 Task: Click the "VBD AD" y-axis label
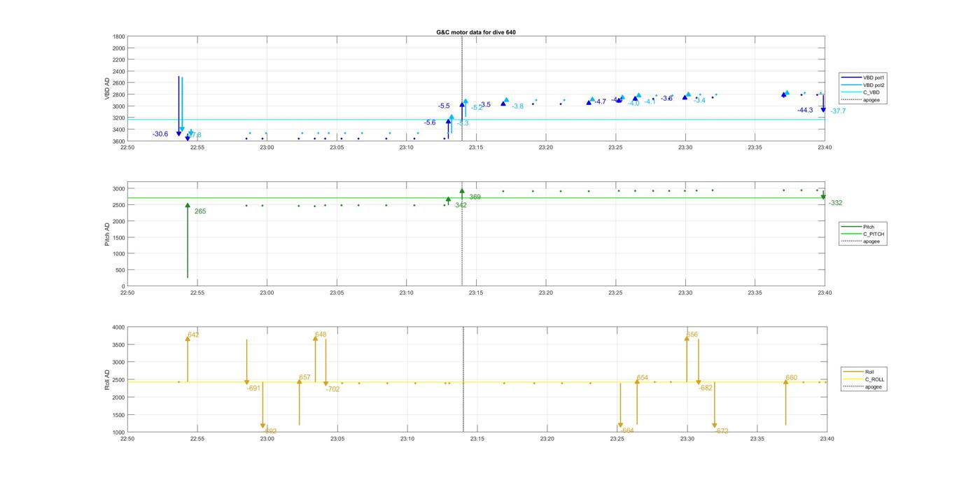(x=108, y=89)
